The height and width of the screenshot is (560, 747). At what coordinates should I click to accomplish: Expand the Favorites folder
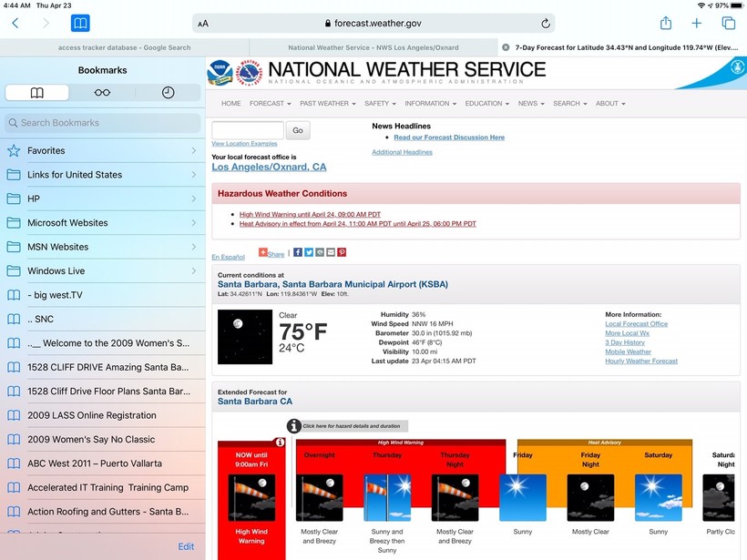tap(102, 150)
